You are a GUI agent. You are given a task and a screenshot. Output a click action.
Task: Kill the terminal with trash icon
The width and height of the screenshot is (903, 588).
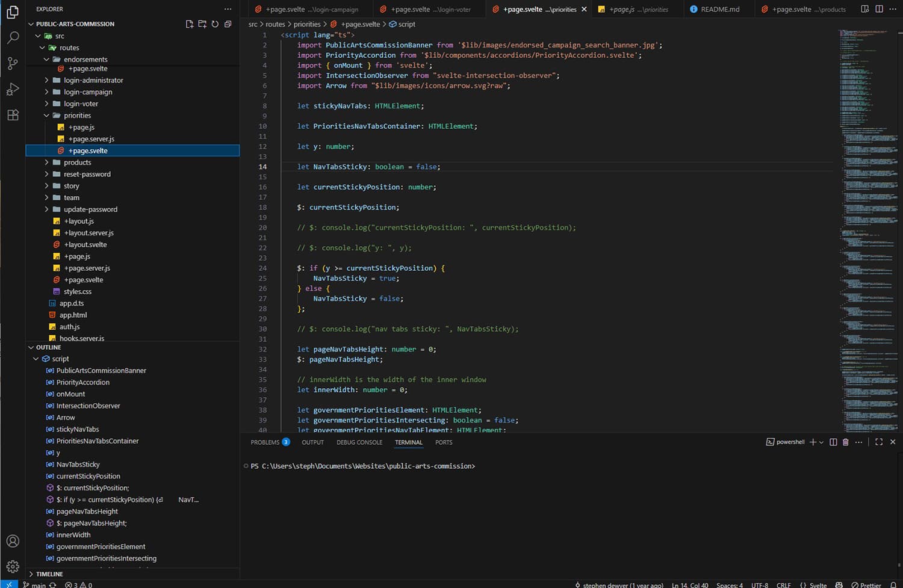pyautogui.click(x=845, y=442)
